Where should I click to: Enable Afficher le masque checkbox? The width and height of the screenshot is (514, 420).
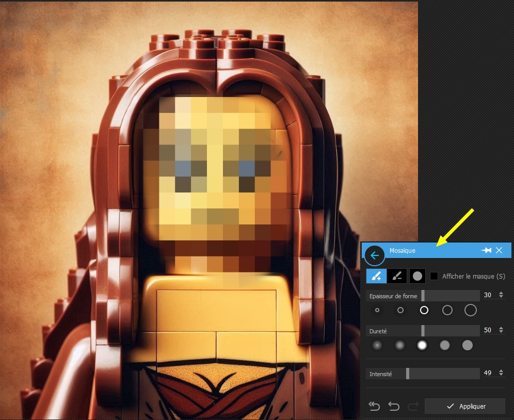click(433, 276)
